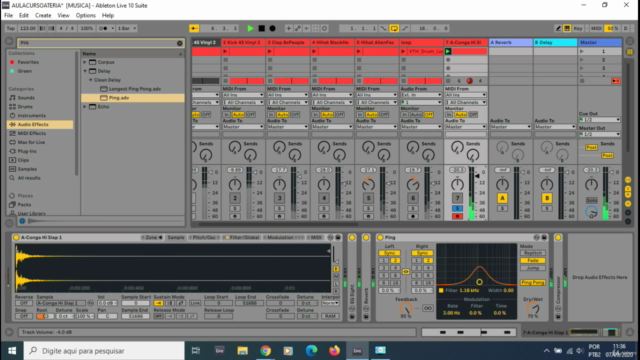Click the Ping Dry/Wet knob
The height and width of the screenshot is (360, 640).
coord(532,308)
